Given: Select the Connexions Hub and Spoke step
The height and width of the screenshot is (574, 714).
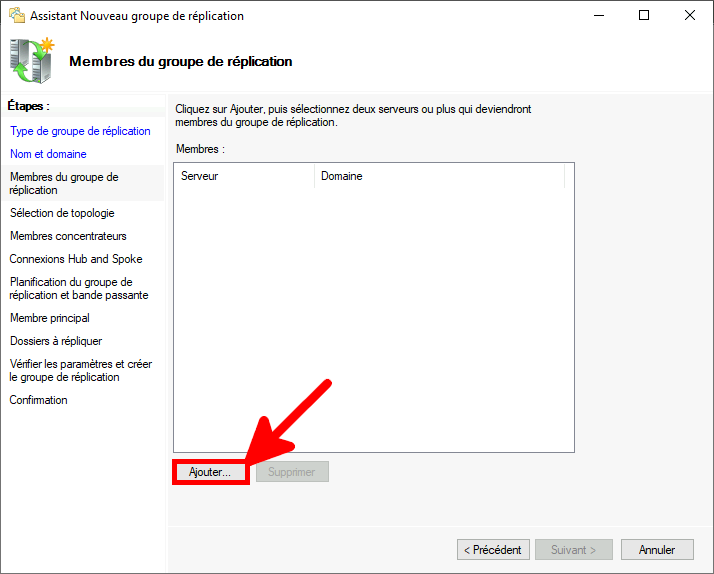Looking at the screenshot, I should (x=76, y=259).
